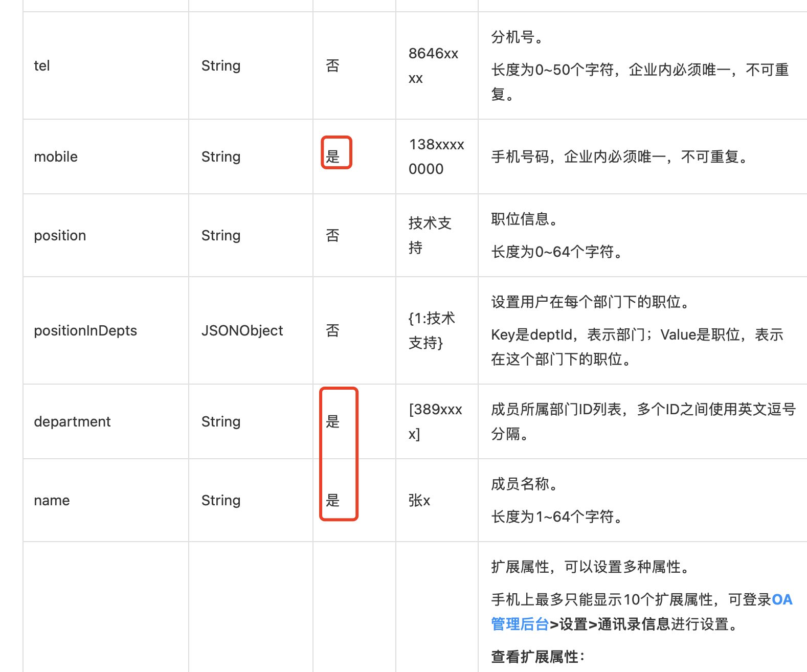Click String type in the name row

point(221,501)
